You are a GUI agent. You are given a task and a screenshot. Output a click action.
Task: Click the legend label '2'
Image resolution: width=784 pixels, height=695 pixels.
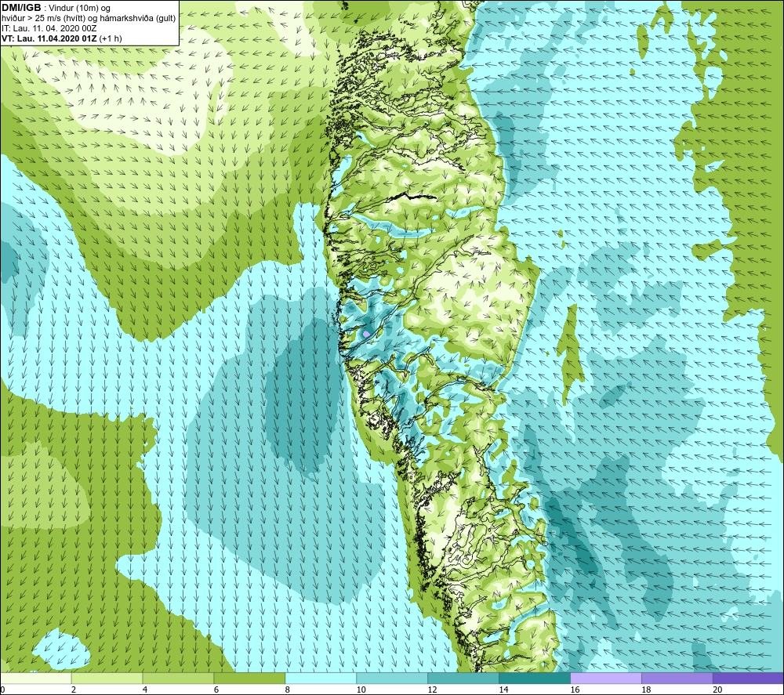[x=74, y=690]
